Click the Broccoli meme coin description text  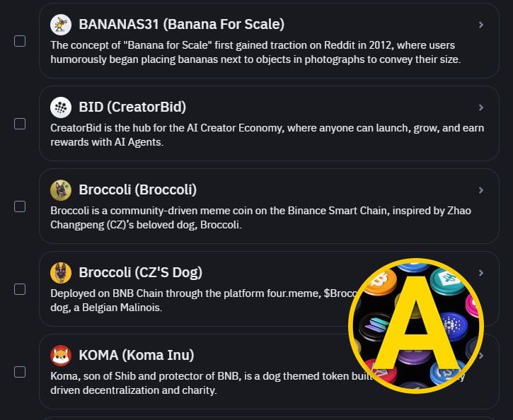click(x=261, y=218)
